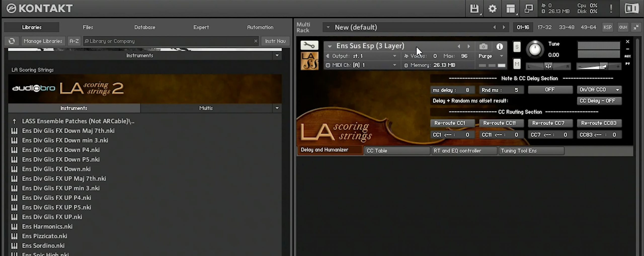Toggle the aux sends panel
Image resolution: width=644 pixels, height=256 pixels.
[623, 27]
